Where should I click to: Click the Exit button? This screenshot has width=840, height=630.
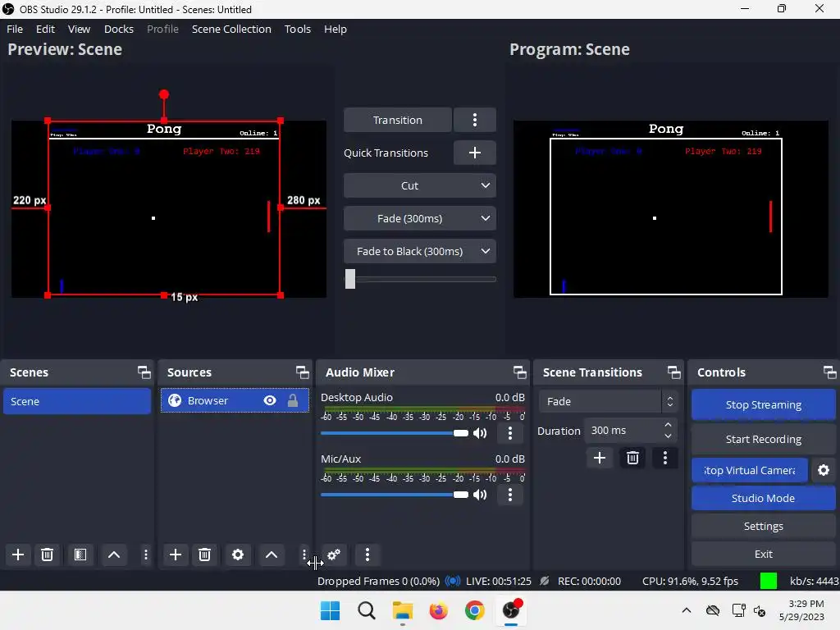pos(763,554)
